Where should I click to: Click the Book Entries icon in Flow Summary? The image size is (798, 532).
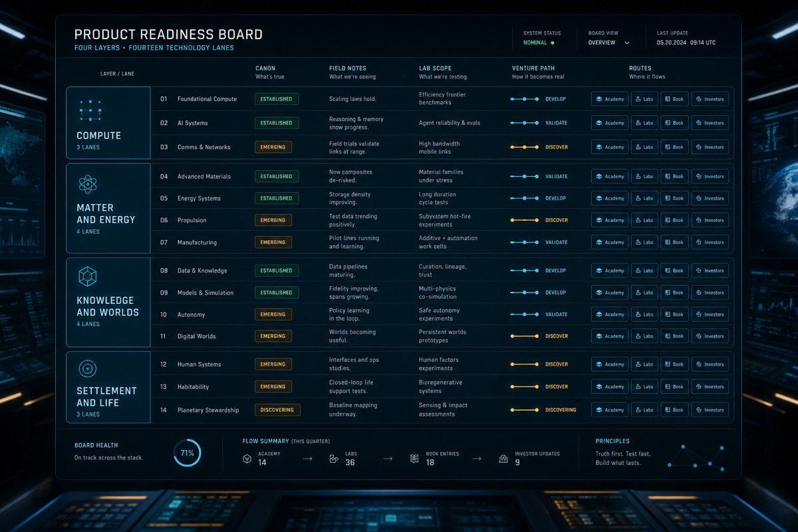414,459
